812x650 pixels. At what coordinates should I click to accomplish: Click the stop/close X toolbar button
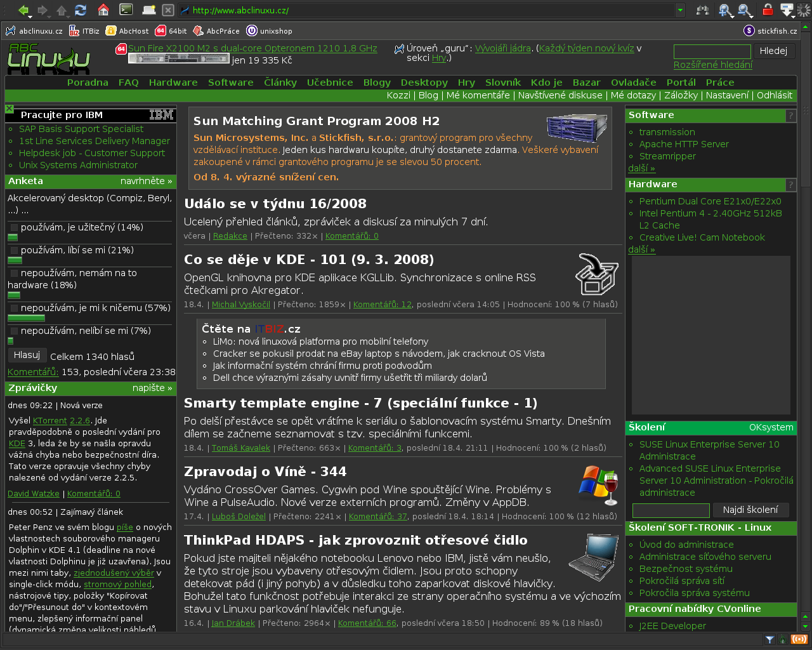coord(168,10)
